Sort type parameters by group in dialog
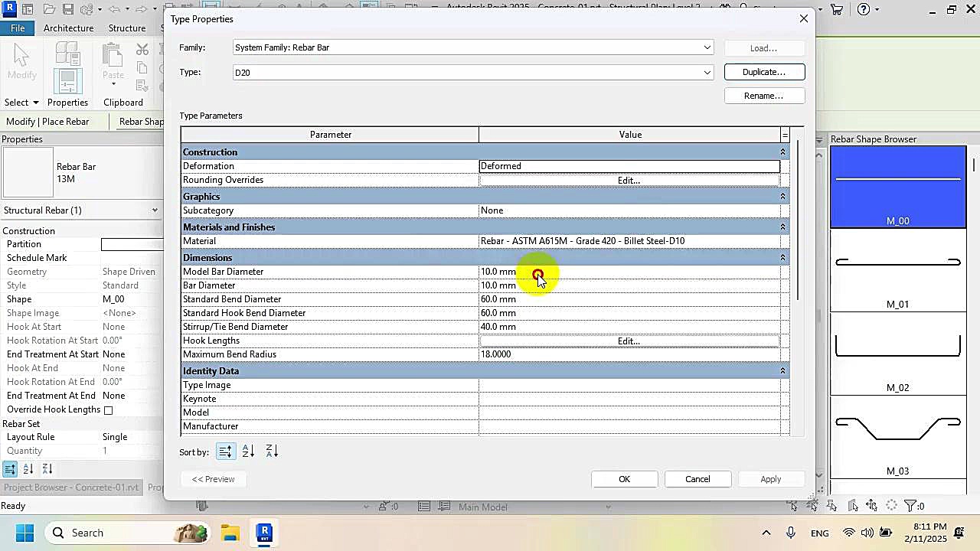The image size is (980, 551). [225, 452]
